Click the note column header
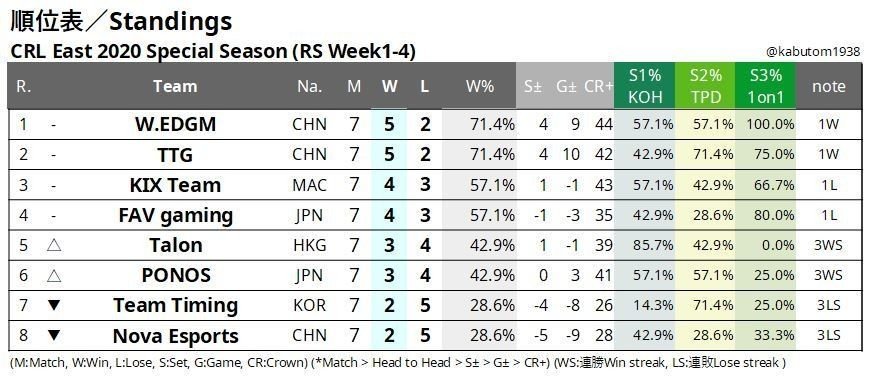This screenshot has width=870, height=377. tap(828, 86)
